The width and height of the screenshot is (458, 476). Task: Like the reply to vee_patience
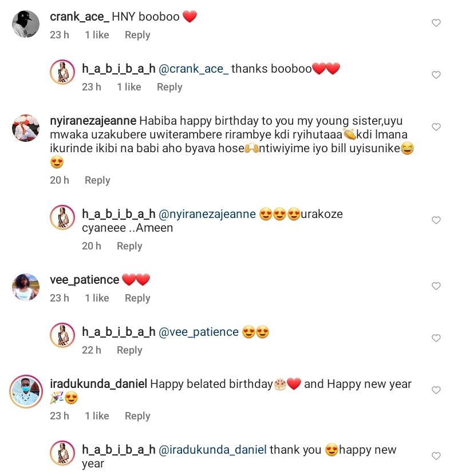click(436, 338)
